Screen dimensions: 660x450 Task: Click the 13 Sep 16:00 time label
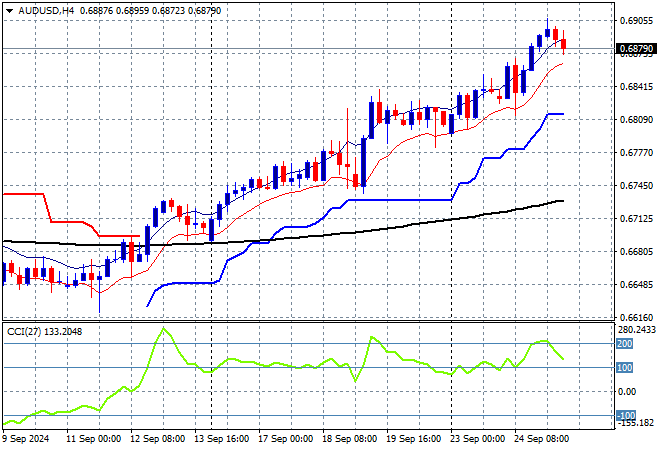(x=221, y=439)
